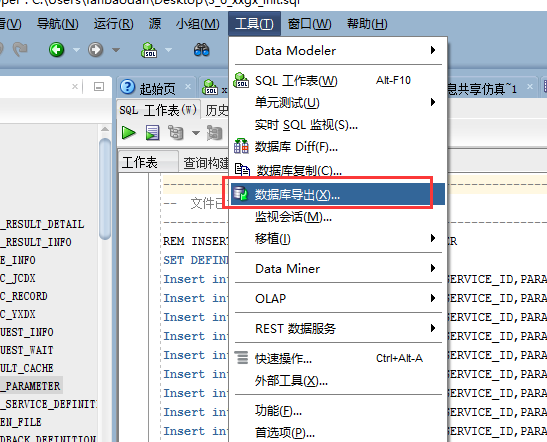
Task: Open the 窗口(W) menu
Action: pos(309,24)
